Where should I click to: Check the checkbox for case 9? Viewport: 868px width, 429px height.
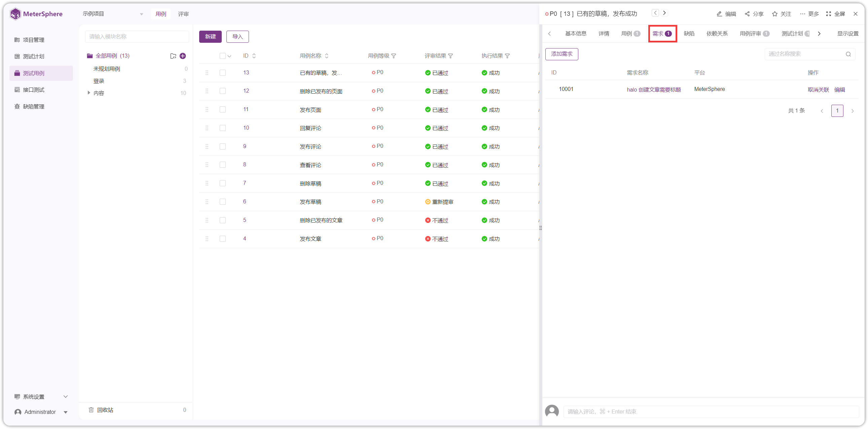(x=223, y=146)
